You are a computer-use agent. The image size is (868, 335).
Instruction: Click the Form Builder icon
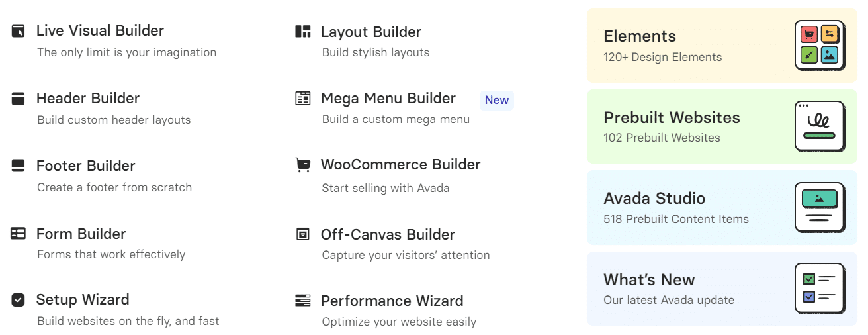tap(18, 234)
